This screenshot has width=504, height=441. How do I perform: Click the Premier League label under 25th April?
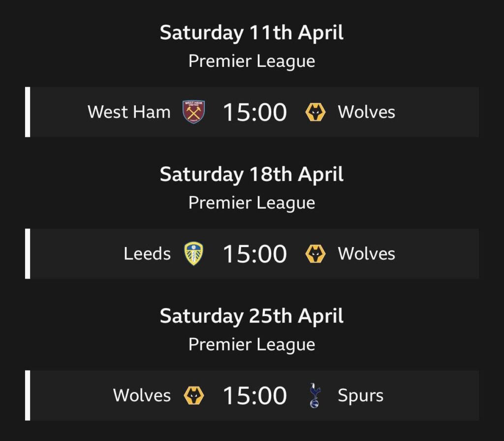(x=252, y=345)
